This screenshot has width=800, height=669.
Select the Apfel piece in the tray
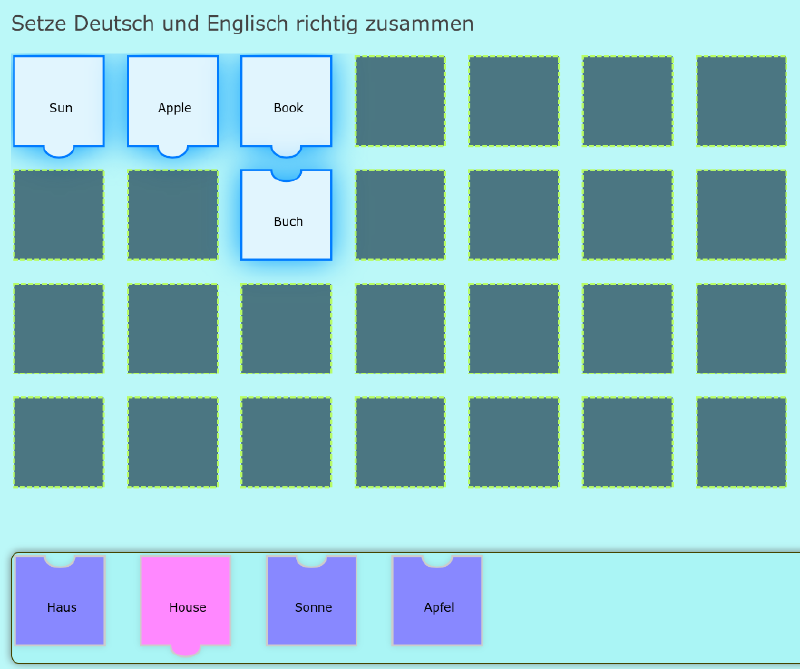point(437,601)
